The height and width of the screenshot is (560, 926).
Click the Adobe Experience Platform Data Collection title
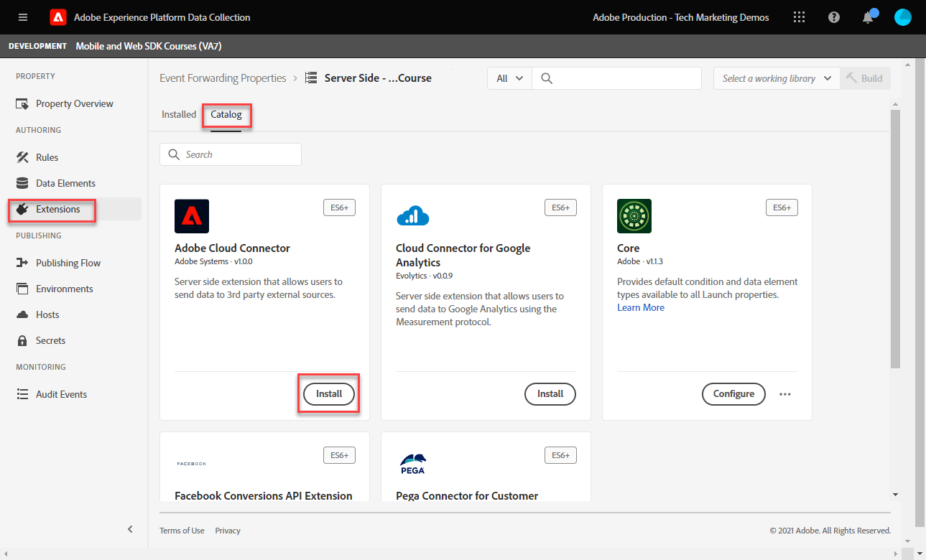(162, 17)
